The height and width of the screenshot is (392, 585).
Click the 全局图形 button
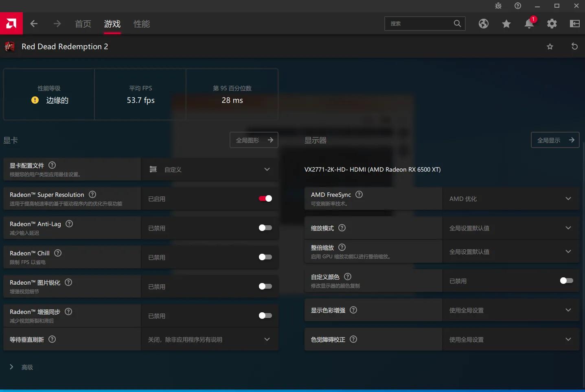[254, 140]
